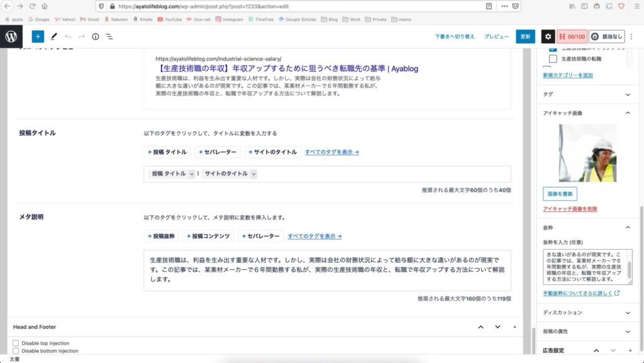
Task: Open サイトのタイトル tag dropdown in title field
Action: tap(254, 174)
